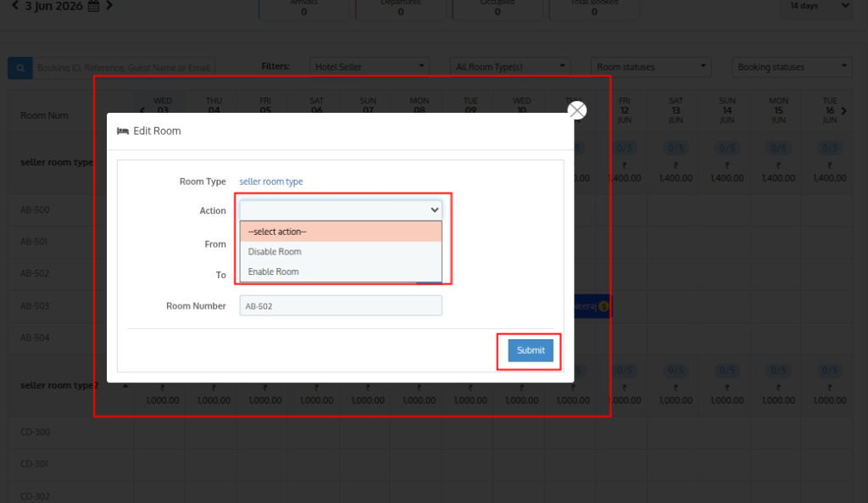Advance calendar columns with right chevron
Viewport: 868px width, 503px height.
843,111
